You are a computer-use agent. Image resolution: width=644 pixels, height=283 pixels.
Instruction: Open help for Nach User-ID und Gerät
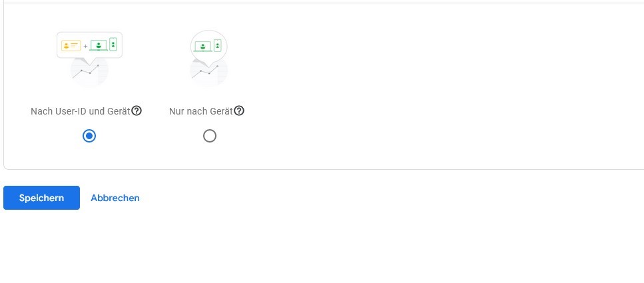coord(137,111)
